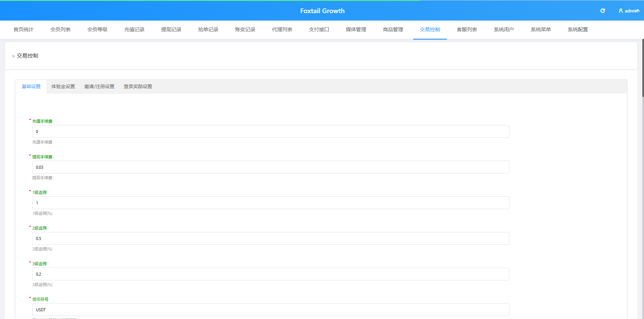
Task: Click the 交易控制 breadcrumb link
Action: point(28,56)
